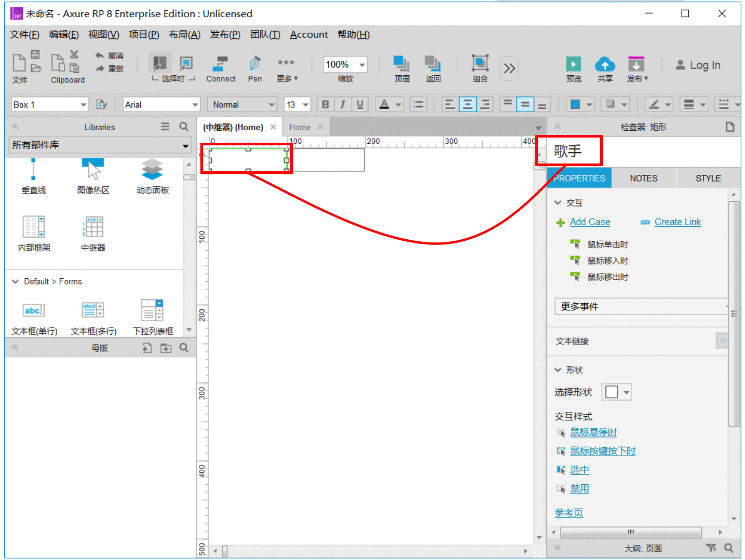Viewport: 745px width, 560px height.
Task: Click the Create Link link
Action: 678,222
